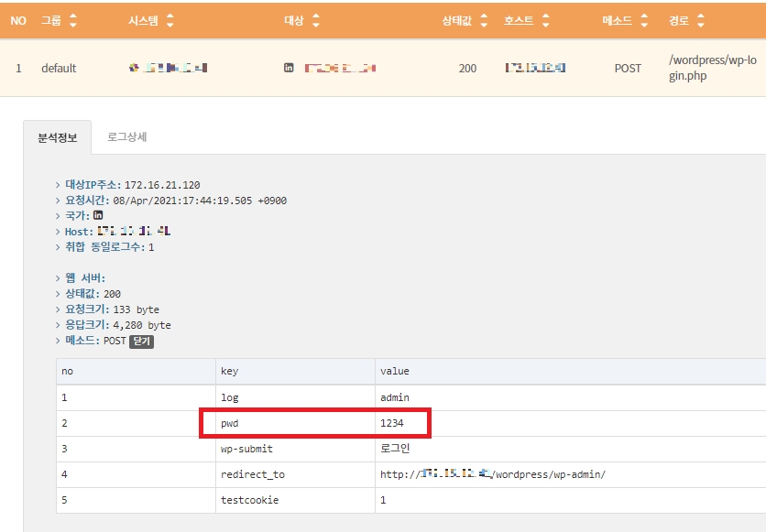This screenshot has height=532, width=766.
Task: Click the country flag icon beside 국가
Action: tap(98, 215)
